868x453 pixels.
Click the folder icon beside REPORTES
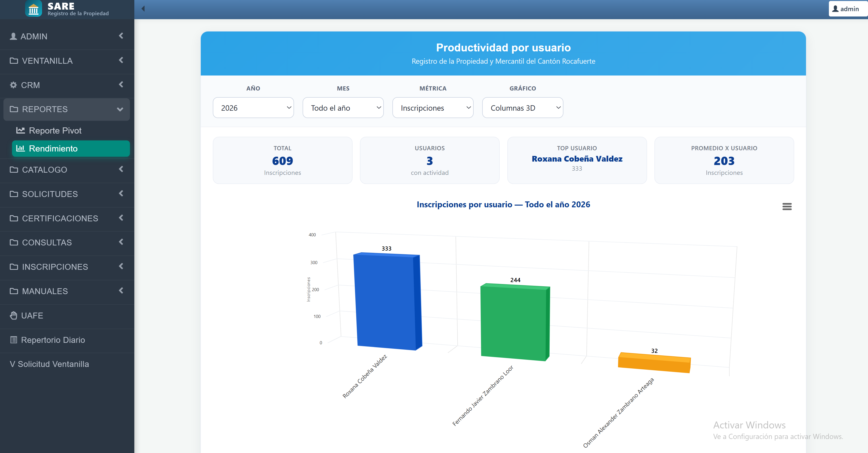[14, 109]
